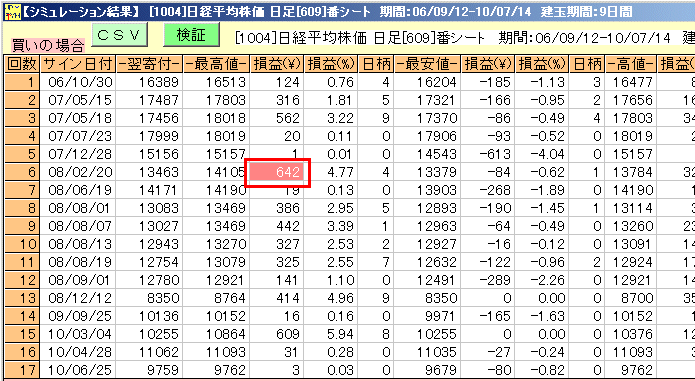Click sign date 10/03/04 cell

click(x=78, y=334)
